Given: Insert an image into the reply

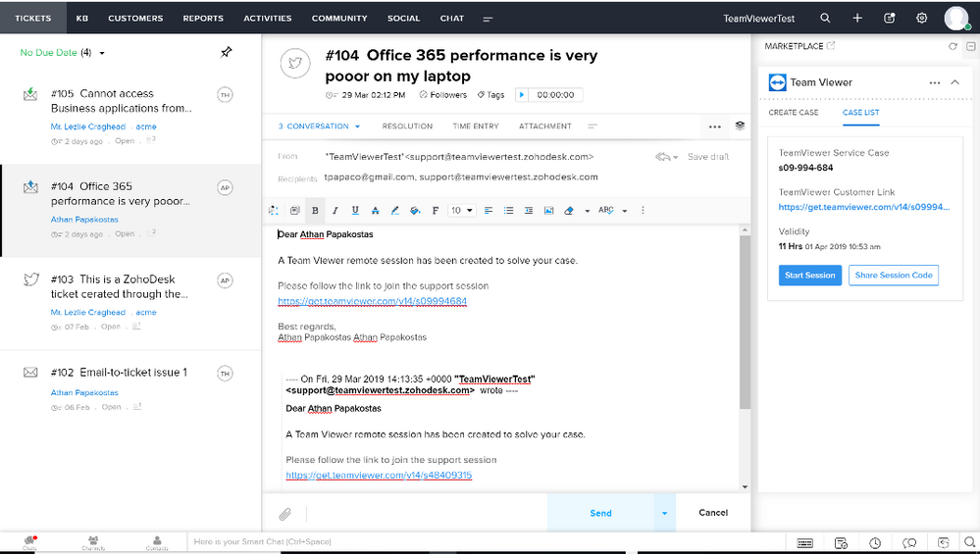Looking at the screenshot, I should tap(548, 211).
